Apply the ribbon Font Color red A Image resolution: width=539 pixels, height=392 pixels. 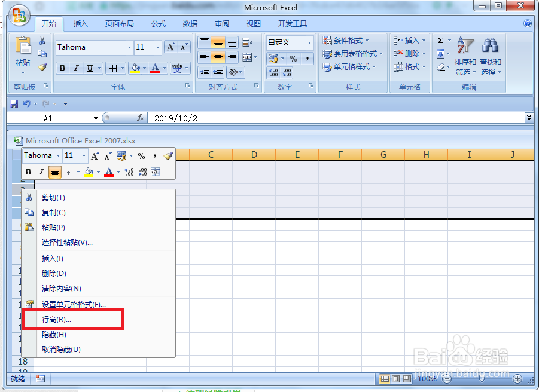155,68
